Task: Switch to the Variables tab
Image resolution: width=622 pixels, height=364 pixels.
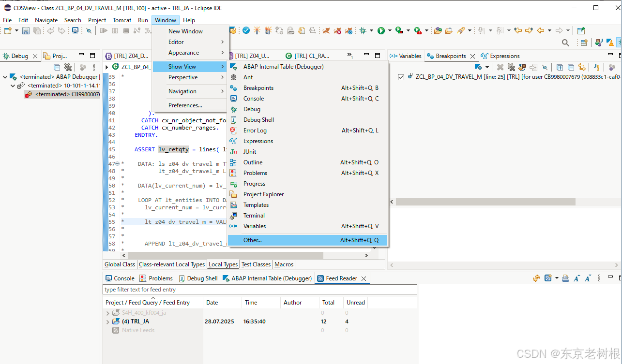Action: click(x=406, y=56)
